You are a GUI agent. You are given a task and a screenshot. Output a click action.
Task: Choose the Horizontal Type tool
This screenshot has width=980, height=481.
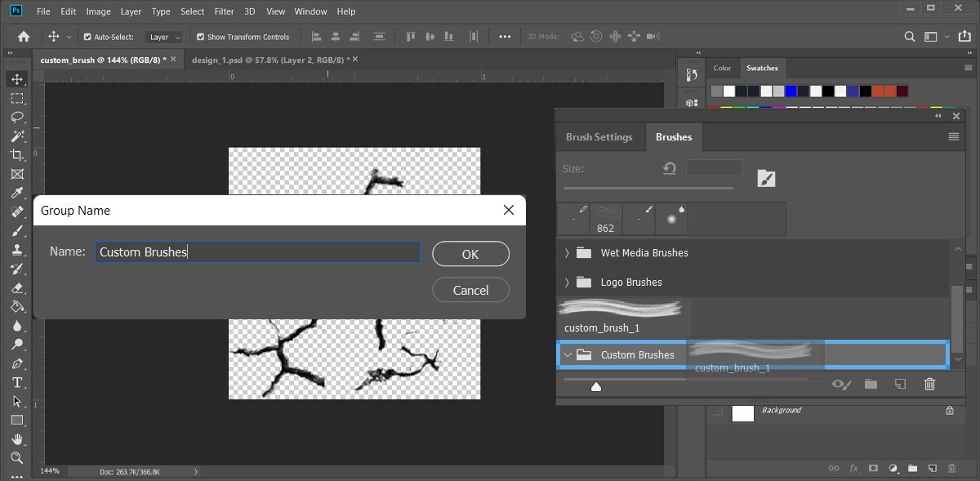[x=16, y=383]
